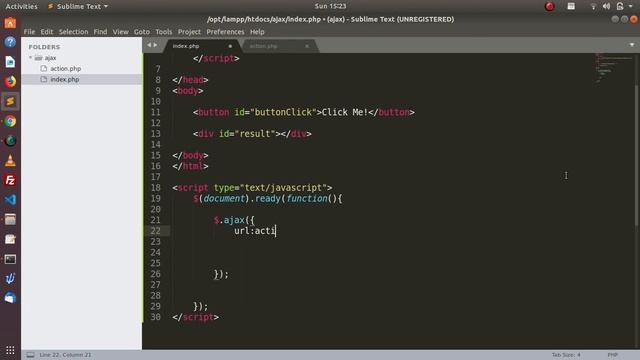Open PHP syntax selector in status bar

(612, 355)
